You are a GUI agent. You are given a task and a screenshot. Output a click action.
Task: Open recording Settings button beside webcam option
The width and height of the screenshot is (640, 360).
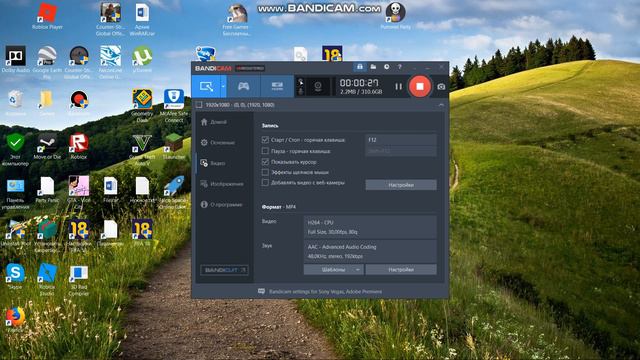pos(401,185)
